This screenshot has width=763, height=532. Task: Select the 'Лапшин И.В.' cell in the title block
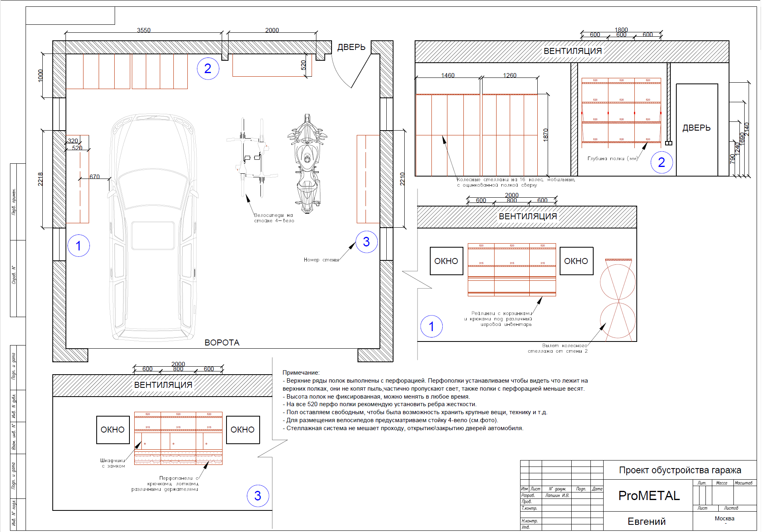tap(556, 495)
